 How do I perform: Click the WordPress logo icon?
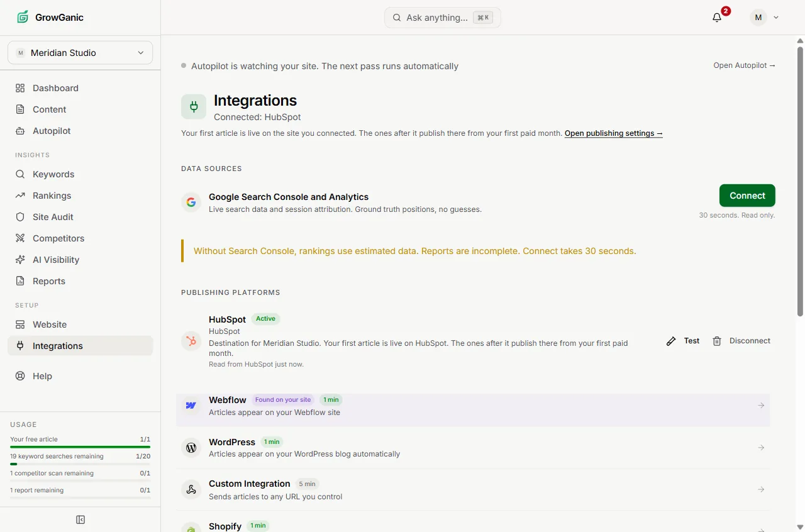pos(191,448)
